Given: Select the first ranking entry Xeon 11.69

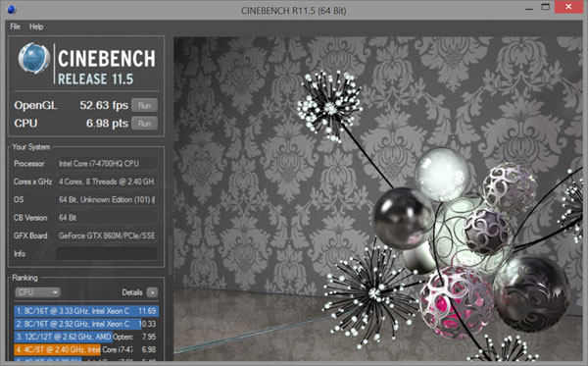Looking at the screenshot, I should (86, 311).
